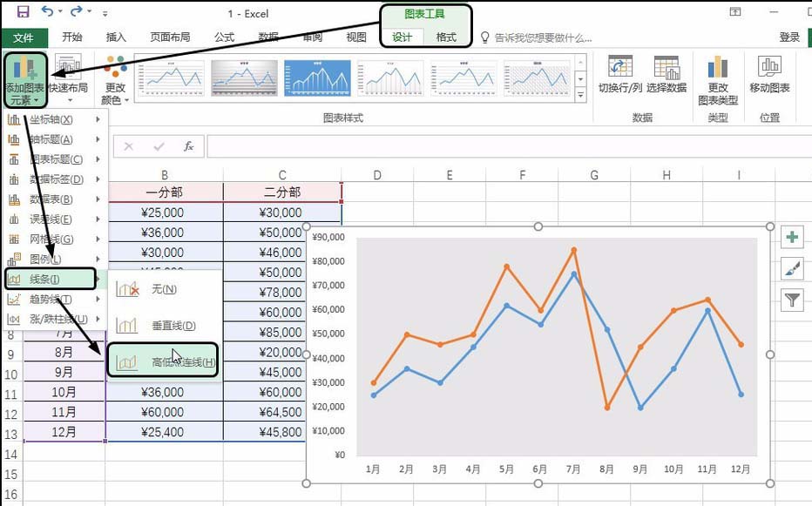Open the Customize Quick Access Toolbar arrow
Image resolution: width=812 pixels, height=506 pixels.
click(x=105, y=13)
